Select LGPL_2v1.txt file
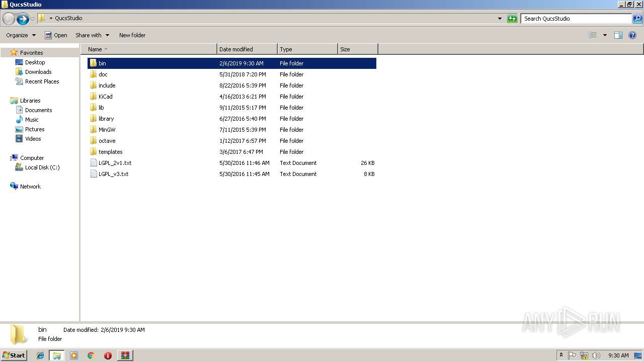Screen dimensions: 644x362 tap(232, 163)
